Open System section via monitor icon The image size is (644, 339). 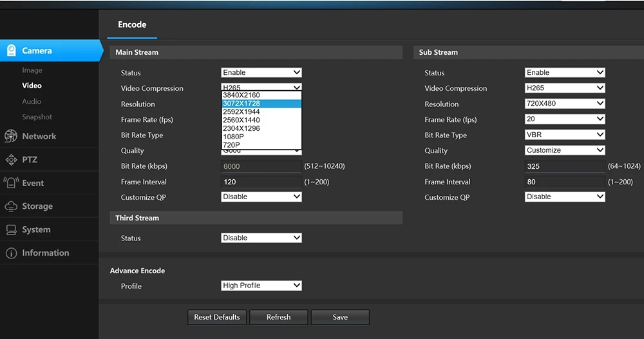click(x=11, y=229)
